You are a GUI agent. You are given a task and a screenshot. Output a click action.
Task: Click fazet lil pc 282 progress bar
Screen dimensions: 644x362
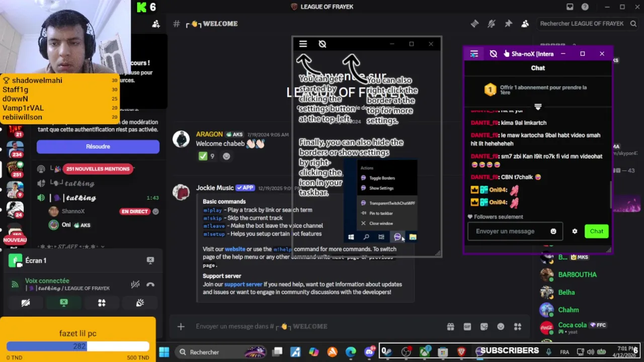click(78, 346)
